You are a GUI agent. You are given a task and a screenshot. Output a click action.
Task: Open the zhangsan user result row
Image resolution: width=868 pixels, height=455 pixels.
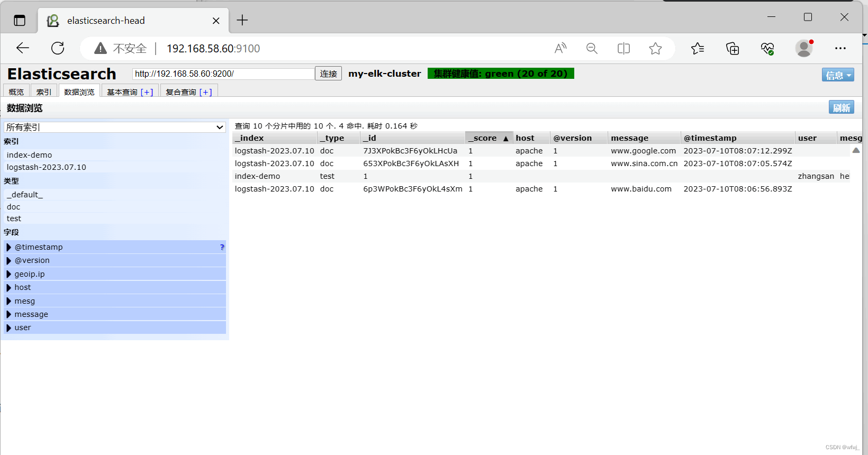point(541,176)
